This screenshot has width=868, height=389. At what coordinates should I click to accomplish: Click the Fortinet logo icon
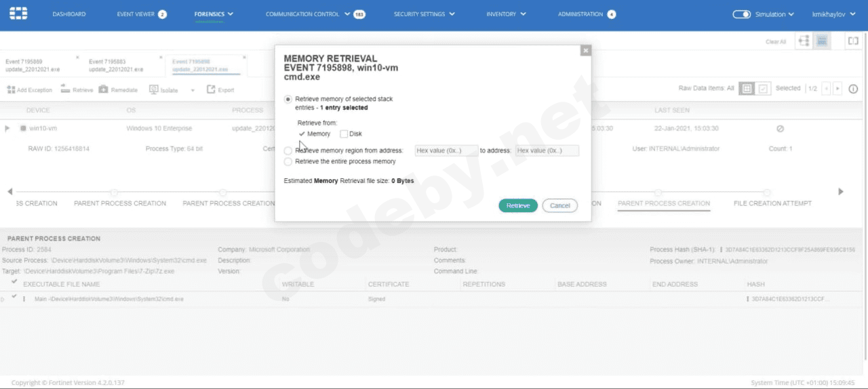19,14
